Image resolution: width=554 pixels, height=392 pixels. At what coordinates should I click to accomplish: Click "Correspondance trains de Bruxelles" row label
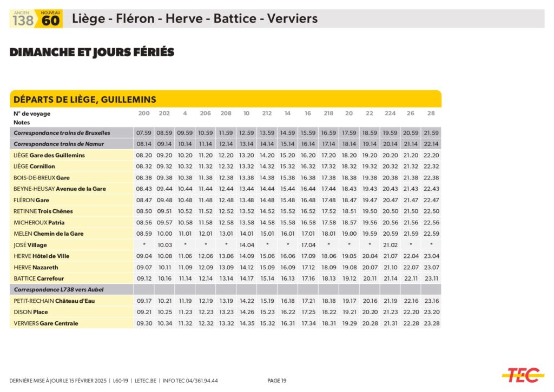click(x=62, y=132)
